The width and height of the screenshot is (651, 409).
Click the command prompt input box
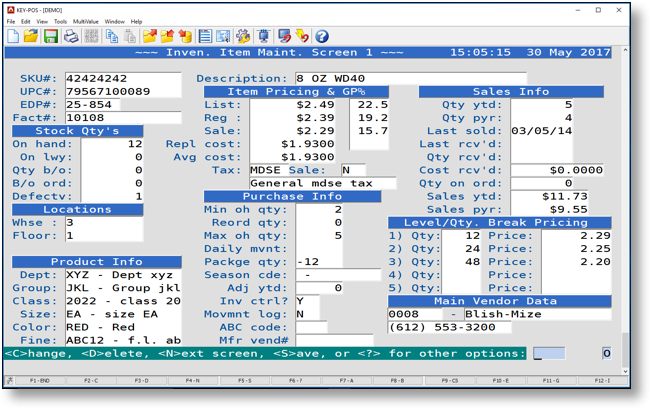point(549,353)
